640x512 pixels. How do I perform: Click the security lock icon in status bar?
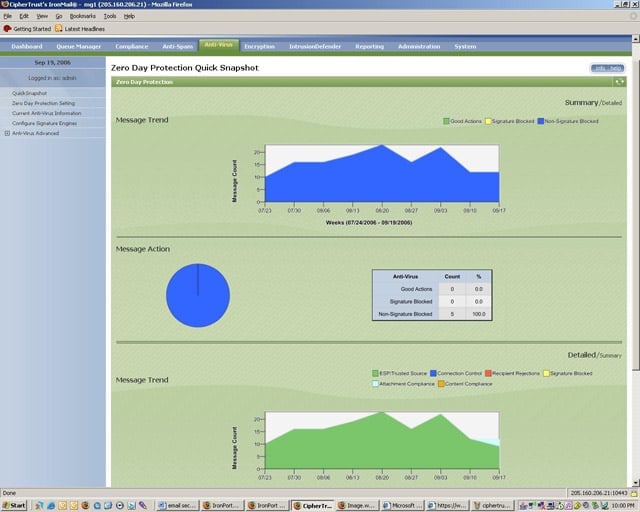pyautogui.click(x=633, y=494)
